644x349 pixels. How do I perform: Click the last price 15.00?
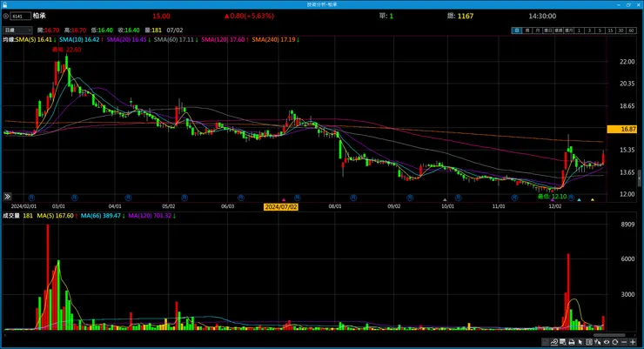pyautogui.click(x=161, y=16)
